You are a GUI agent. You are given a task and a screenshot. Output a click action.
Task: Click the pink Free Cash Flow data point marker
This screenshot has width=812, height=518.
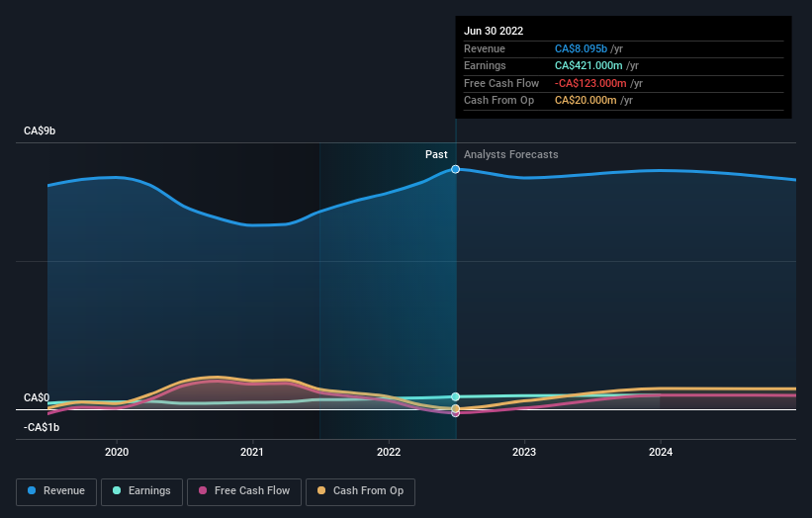pyautogui.click(x=455, y=413)
